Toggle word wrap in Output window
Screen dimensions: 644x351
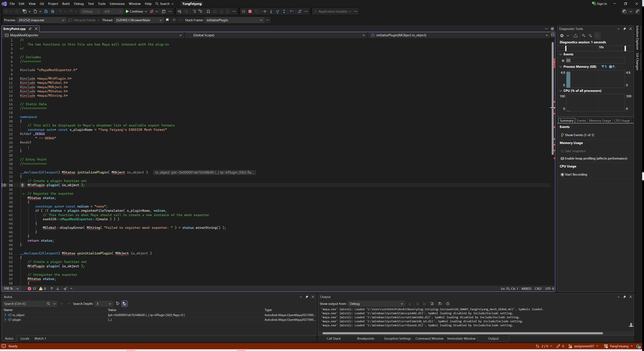point(440,304)
